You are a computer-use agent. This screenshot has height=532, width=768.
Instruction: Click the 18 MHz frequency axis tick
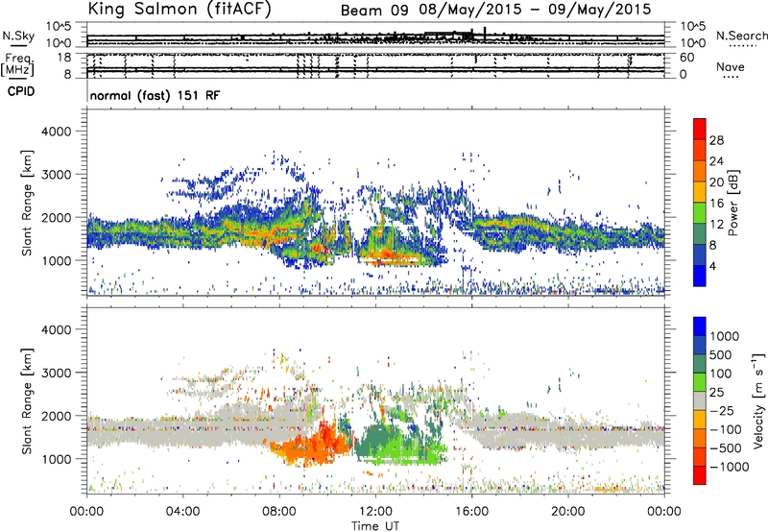[x=64, y=58]
